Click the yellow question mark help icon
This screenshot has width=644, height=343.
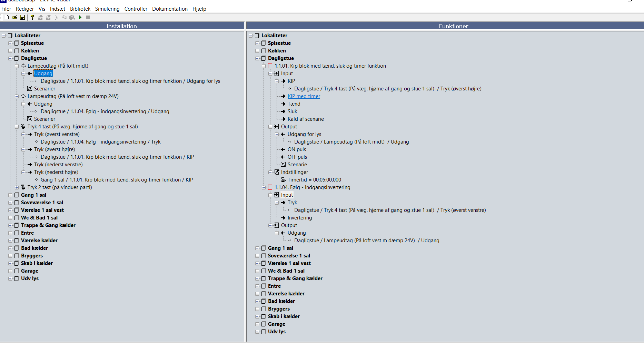(32, 17)
